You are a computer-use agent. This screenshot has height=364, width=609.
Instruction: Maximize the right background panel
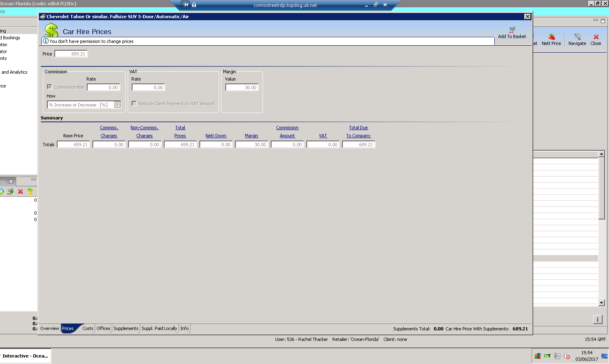603,21
